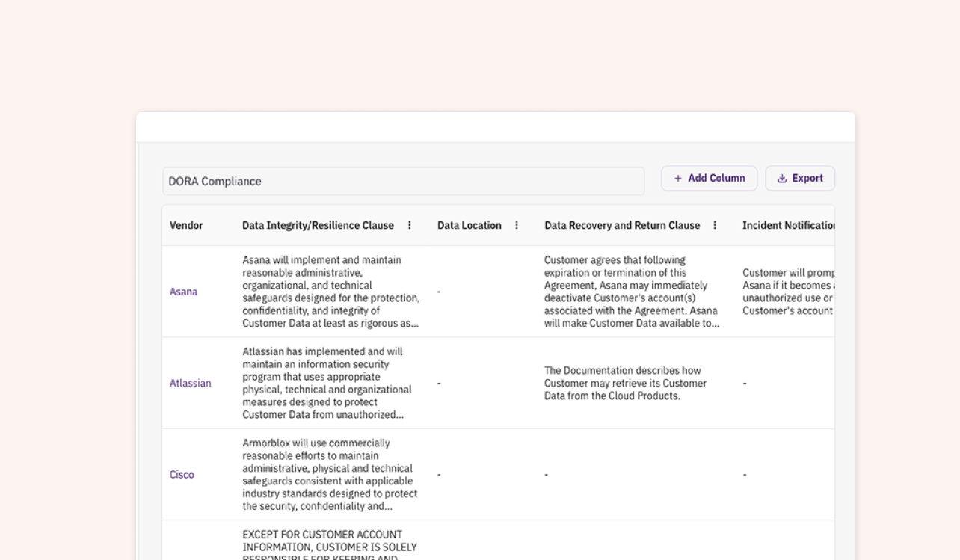Click Asana's data recovery and return cell
Image resolution: width=960 pixels, height=560 pixels.
tap(631, 292)
